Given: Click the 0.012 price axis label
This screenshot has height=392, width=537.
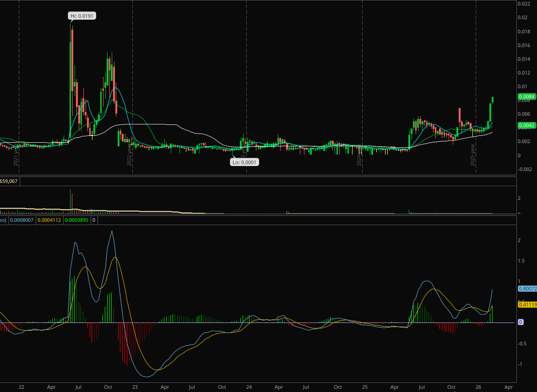Looking at the screenshot, I should [x=524, y=73].
